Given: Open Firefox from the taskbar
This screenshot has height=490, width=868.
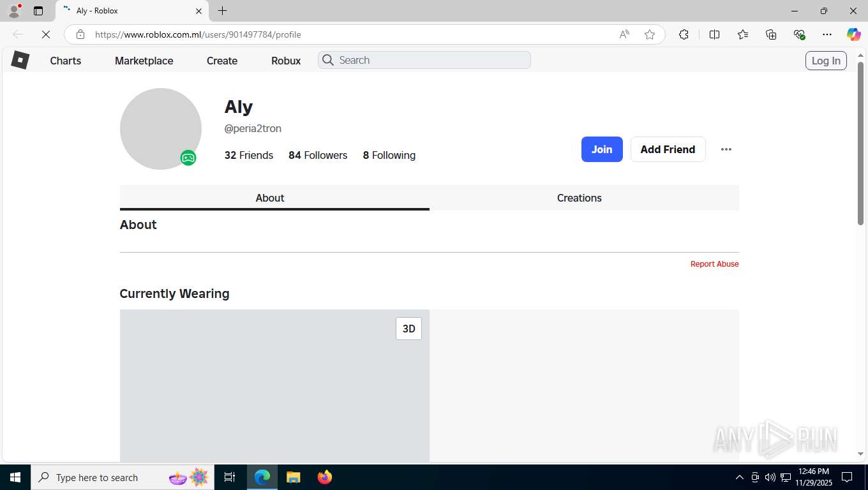Looking at the screenshot, I should 325,477.
